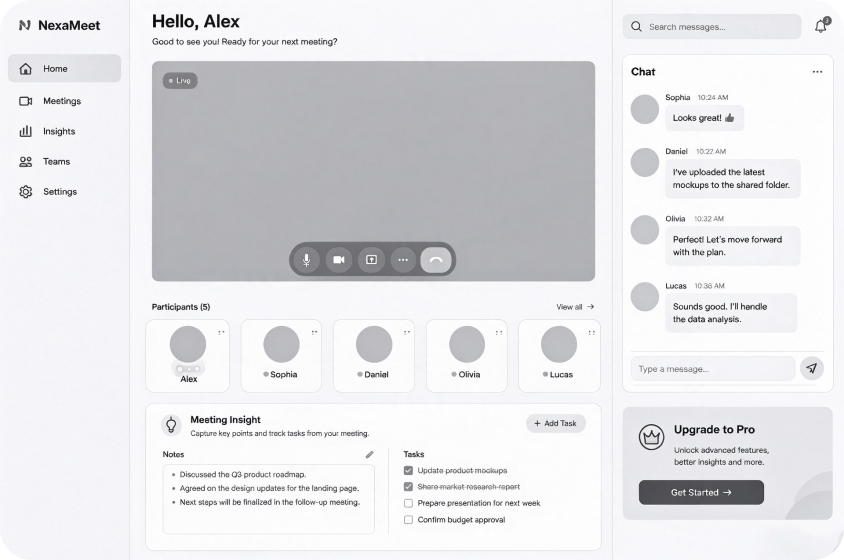The height and width of the screenshot is (560, 844).
Task: Expand Daniel's participant card options
Action: pos(407,333)
